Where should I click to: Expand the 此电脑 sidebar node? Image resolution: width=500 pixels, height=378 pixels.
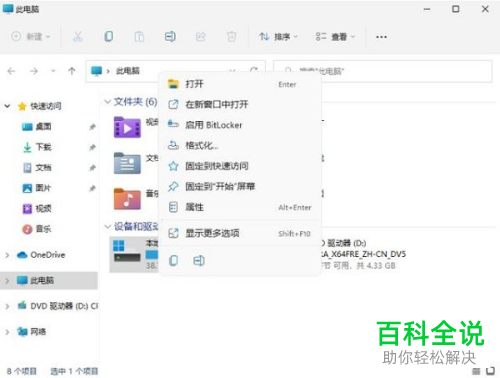(x=7, y=280)
